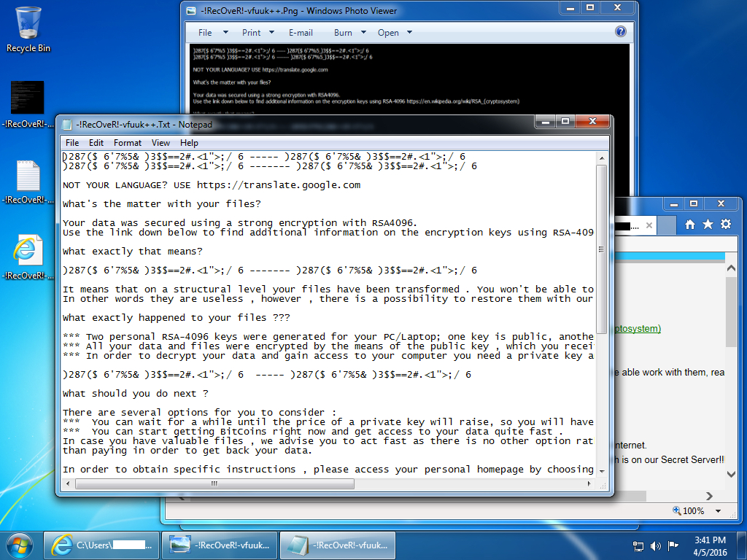Open the Format menu in Notepad
This screenshot has width=747, height=560.
(x=128, y=143)
